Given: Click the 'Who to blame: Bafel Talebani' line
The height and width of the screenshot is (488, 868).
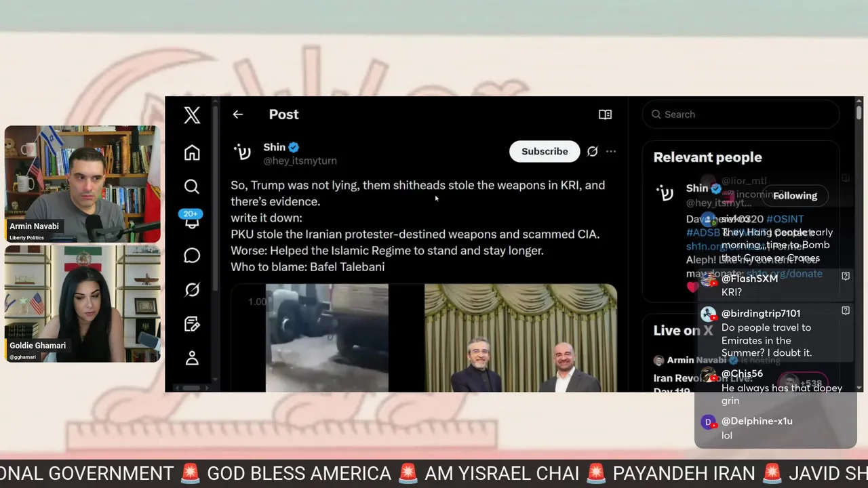Looking at the screenshot, I should pos(307,267).
